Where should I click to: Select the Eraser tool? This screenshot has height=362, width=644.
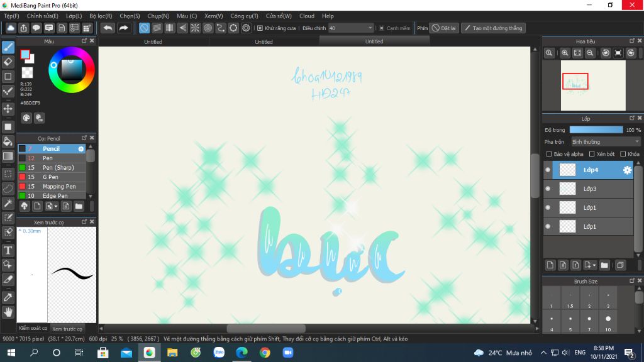[8, 62]
